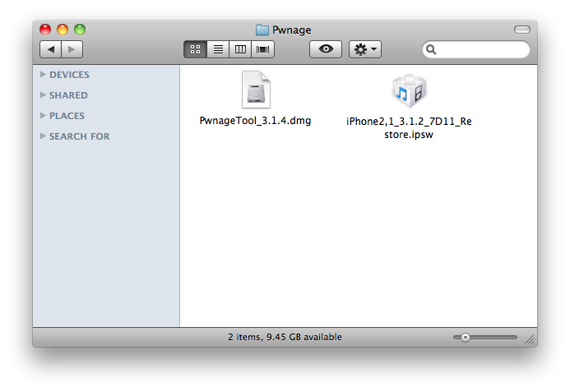
Task: Go forward with the right arrow button
Action: tap(72, 49)
